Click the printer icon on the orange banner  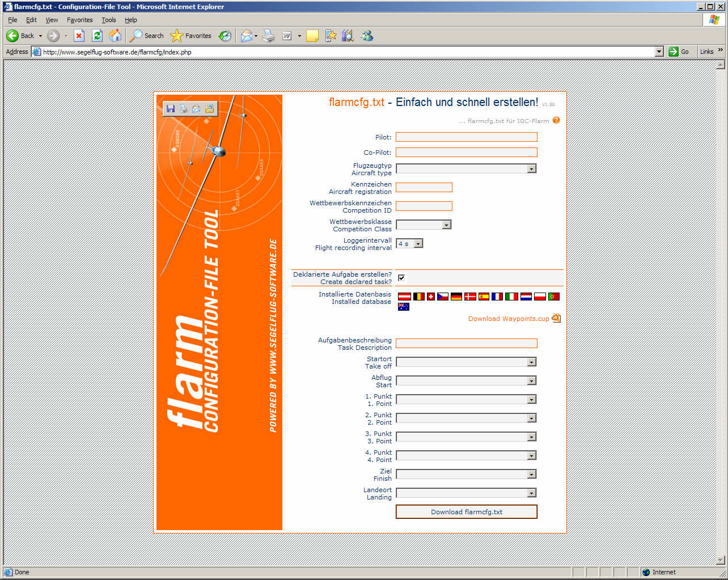pyautogui.click(x=183, y=108)
